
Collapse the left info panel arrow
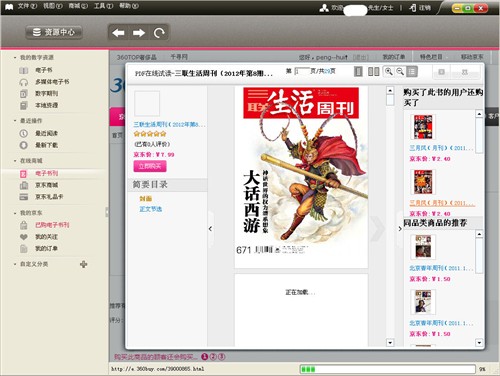pos(210,229)
